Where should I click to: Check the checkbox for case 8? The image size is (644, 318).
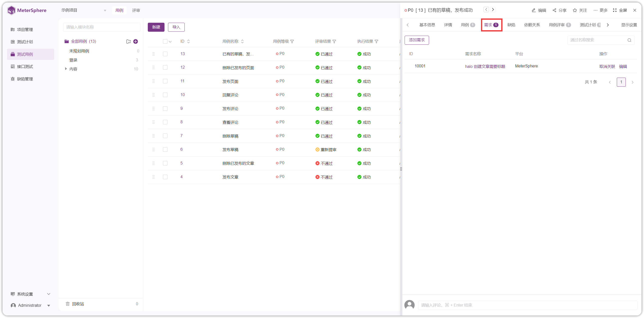coord(165,122)
